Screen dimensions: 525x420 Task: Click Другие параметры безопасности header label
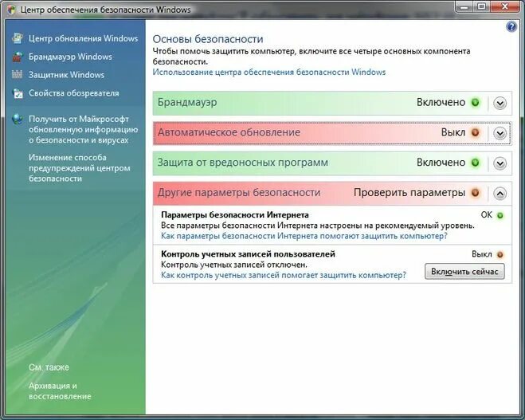click(239, 193)
